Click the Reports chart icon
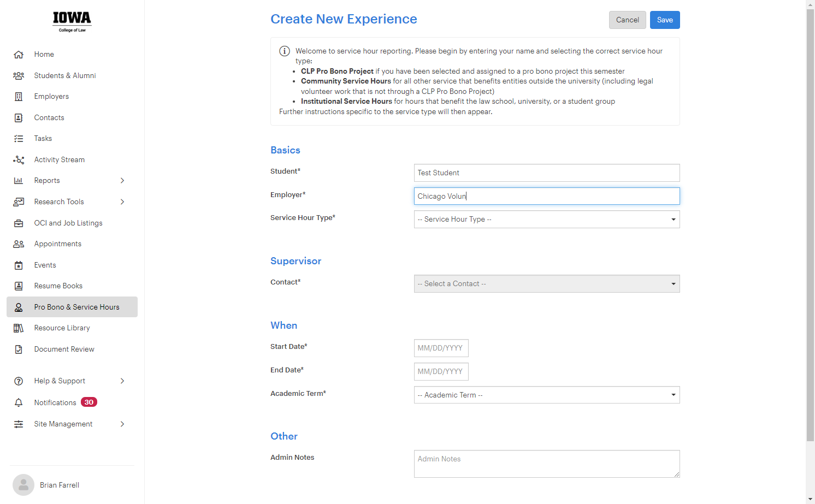Viewport: 815px width, 504px height. (x=19, y=181)
